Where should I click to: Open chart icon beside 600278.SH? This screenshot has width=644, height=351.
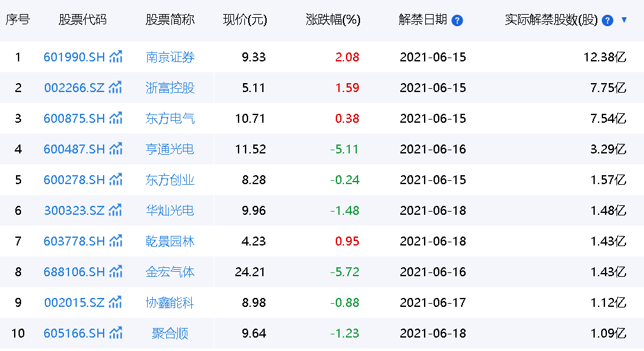[x=116, y=180]
